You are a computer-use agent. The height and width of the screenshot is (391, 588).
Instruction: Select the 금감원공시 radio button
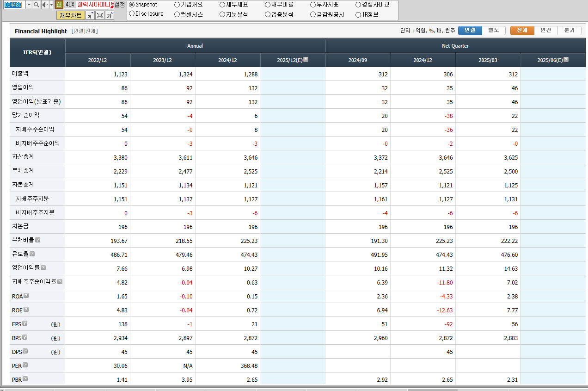313,14
